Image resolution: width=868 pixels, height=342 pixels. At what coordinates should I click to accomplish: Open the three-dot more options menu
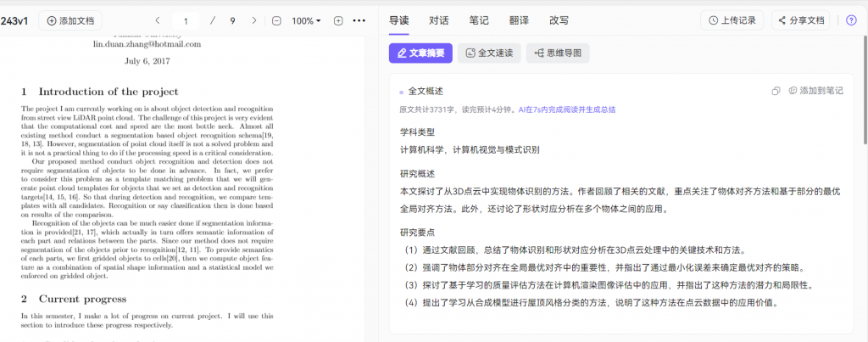[359, 21]
